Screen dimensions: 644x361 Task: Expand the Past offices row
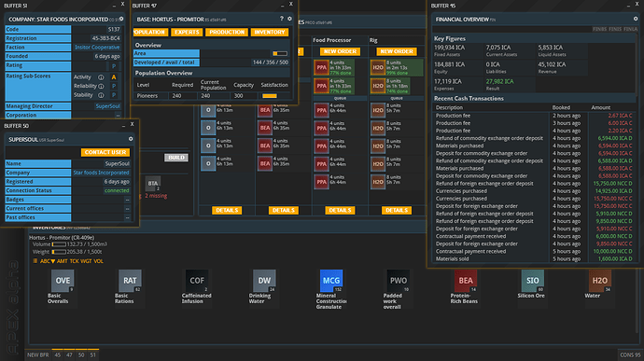pos(68,217)
